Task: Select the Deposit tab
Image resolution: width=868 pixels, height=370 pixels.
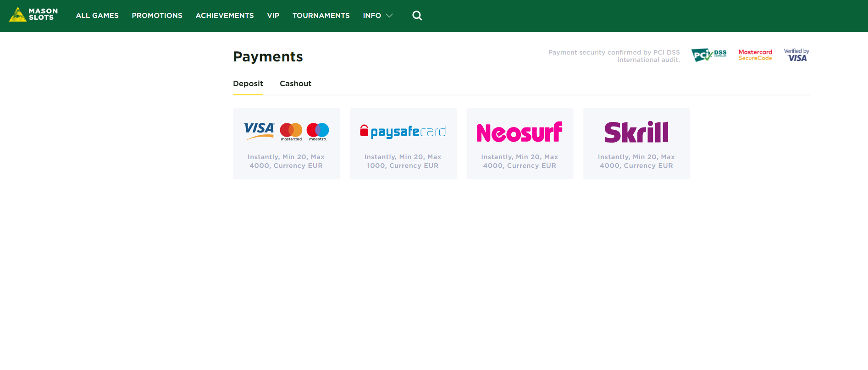Action: pyautogui.click(x=248, y=83)
